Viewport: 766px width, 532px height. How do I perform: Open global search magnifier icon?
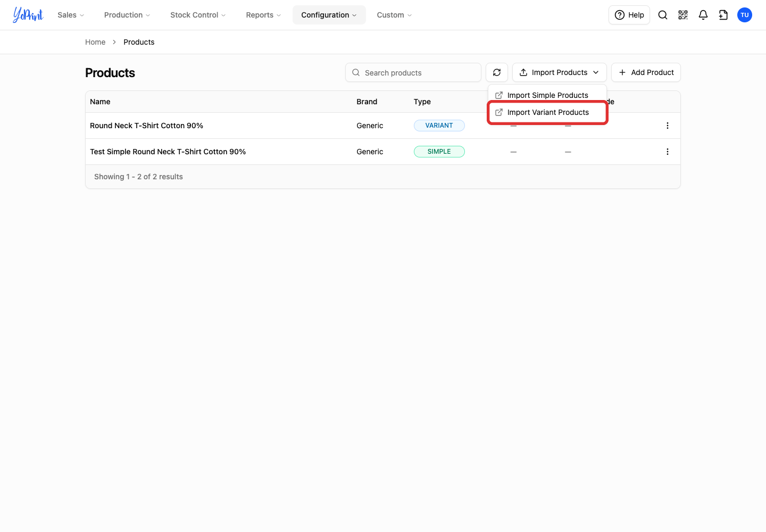(663, 15)
